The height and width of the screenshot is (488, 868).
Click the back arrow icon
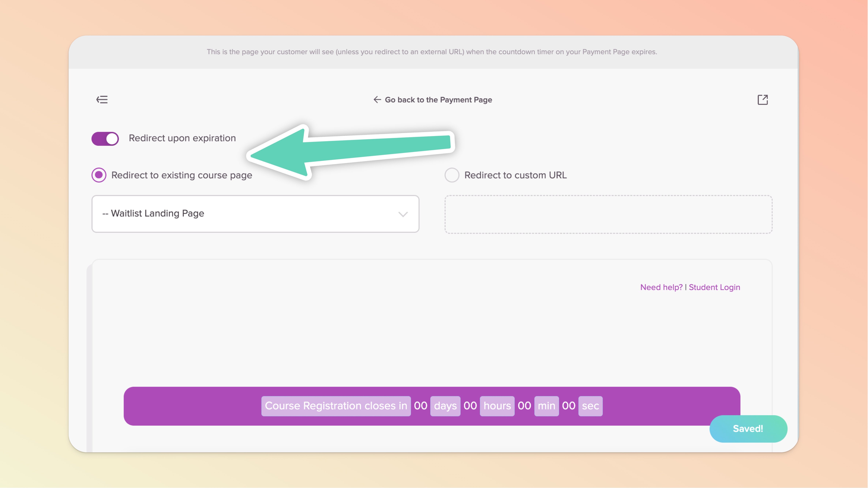pos(377,100)
